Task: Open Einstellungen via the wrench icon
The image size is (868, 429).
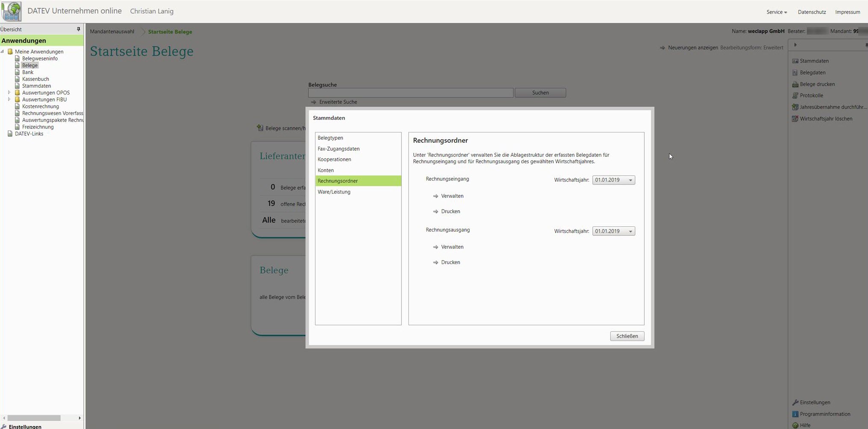Action: (x=795, y=402)
